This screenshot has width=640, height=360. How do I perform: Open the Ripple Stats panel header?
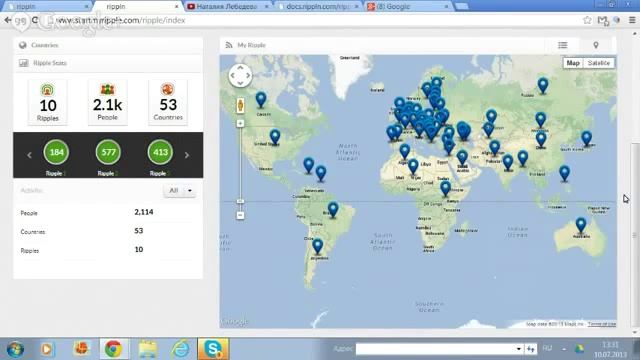[x=108, y=63]
